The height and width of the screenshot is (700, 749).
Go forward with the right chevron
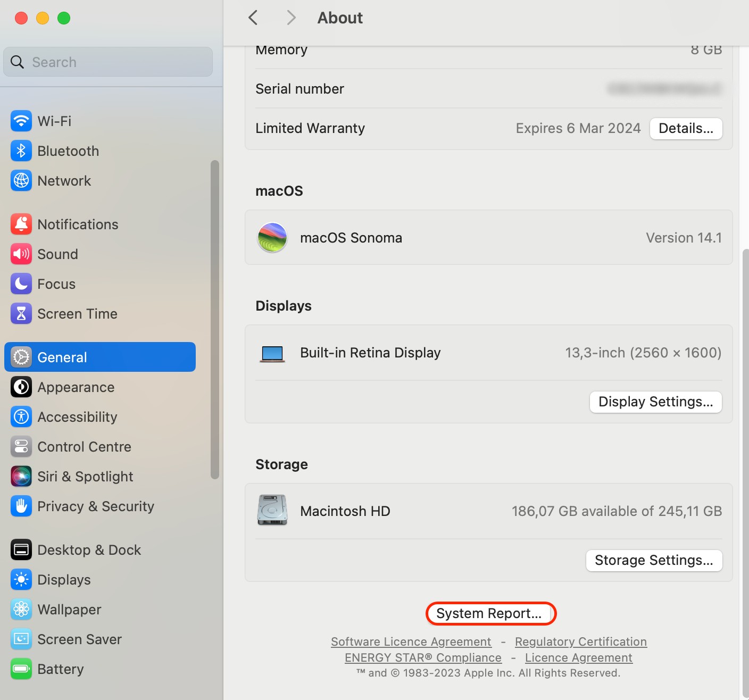(291, 18)
